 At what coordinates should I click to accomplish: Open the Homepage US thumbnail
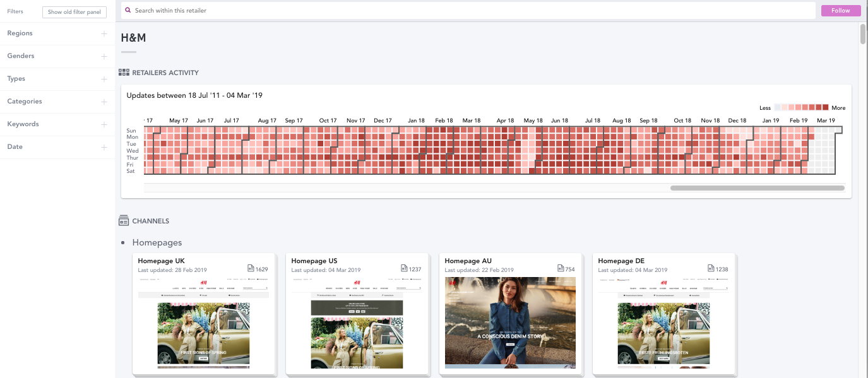(x=357, y=322)
